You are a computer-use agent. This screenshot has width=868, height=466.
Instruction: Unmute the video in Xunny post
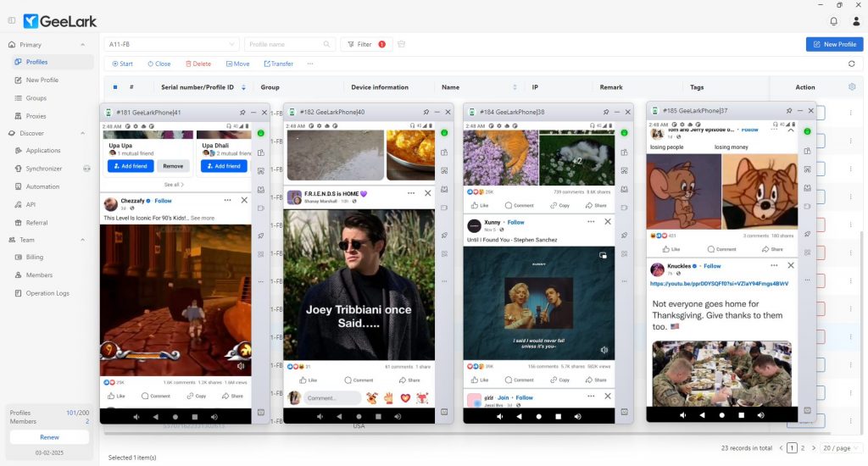coord(604,350)
